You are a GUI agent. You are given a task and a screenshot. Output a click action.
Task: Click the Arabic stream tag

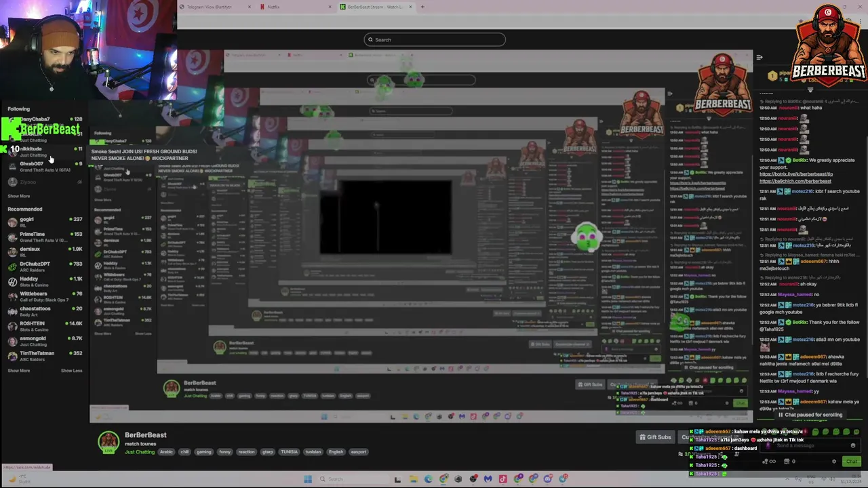pos(167,452)
